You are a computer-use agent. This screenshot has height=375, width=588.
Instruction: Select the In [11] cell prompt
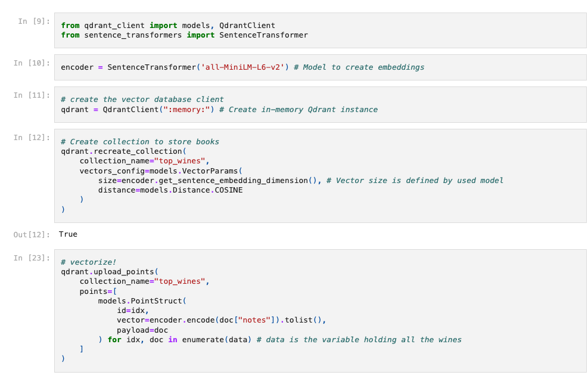click(32, 95)
